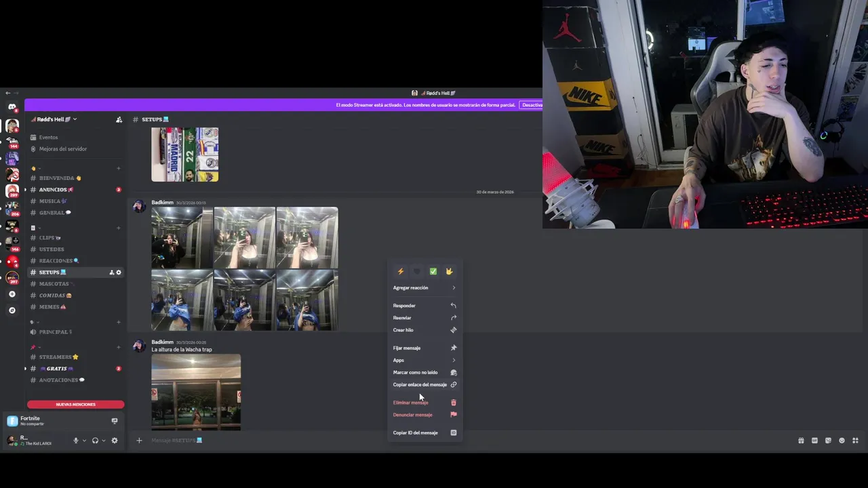Image resolution: width=868 pixels, height=488 pixels.
Task: Open Mejoras del servidor
Action: tap(75, 149)
